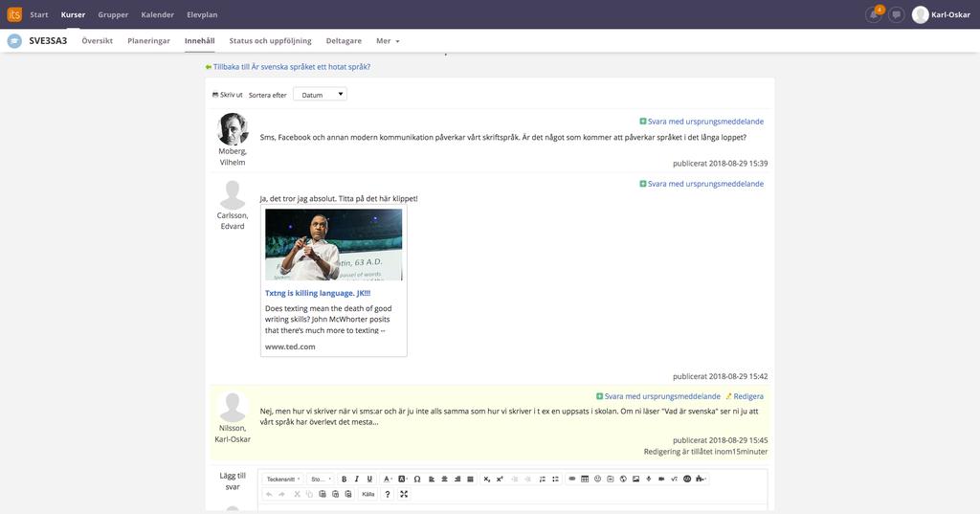Image resolution: width=980 pixels, height=514 pixels.
Task: Open the Teckensnitt font dropdown
Action: [283, 479]
